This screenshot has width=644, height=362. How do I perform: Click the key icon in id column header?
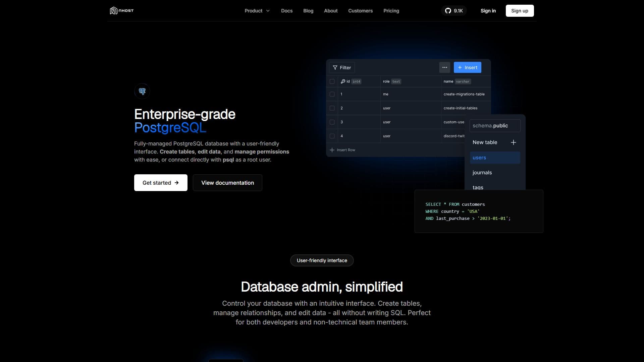(x=343, y=81)
